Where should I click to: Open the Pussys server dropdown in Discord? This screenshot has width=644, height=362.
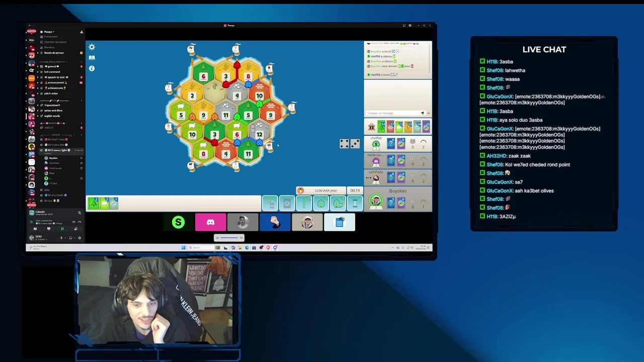click(49, 32)
